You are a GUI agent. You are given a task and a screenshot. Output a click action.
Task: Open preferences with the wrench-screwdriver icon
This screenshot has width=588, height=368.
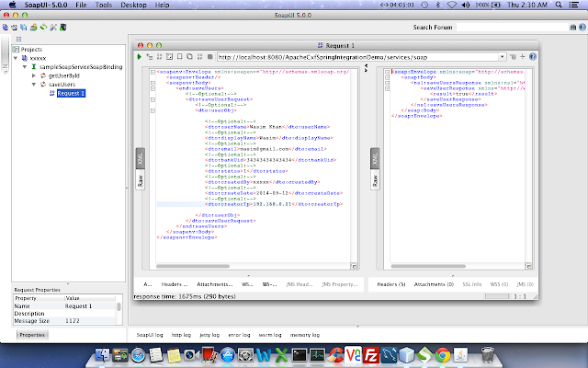coord(53,28)
